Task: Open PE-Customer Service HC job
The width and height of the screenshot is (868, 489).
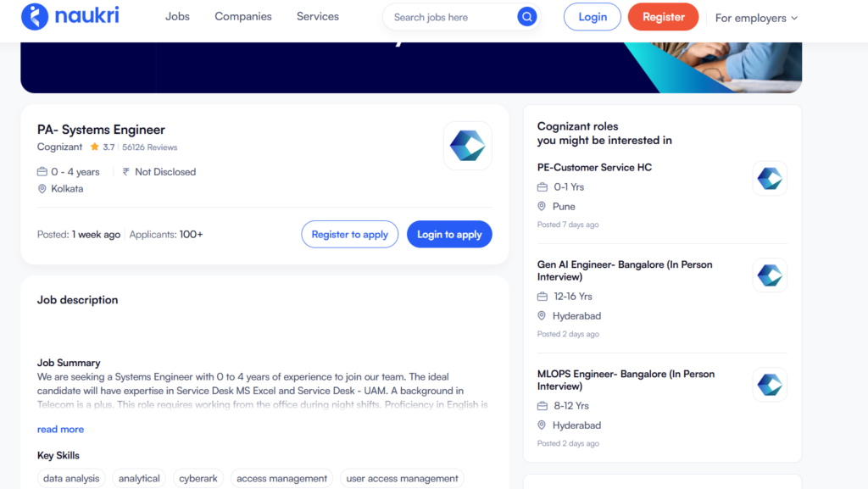Action: point(594,167)
